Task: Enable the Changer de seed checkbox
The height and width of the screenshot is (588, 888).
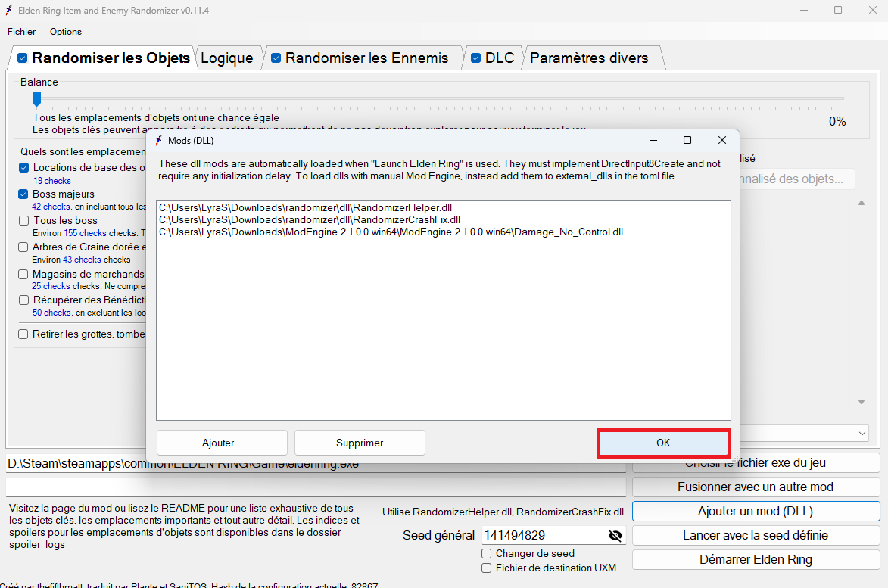Action: click(487, 553)
